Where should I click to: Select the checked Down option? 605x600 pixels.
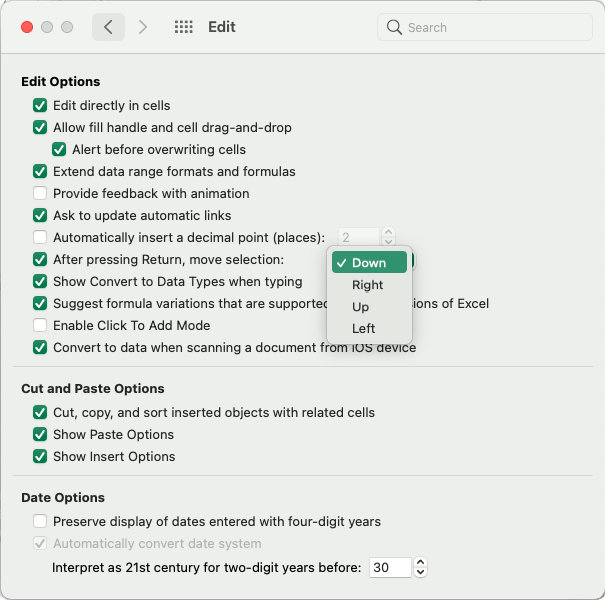point(369,263)
